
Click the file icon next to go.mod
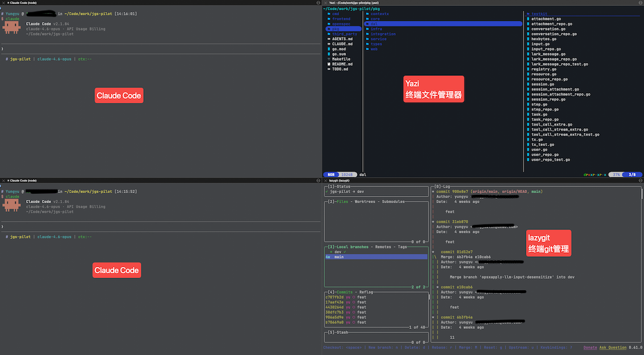328,49
